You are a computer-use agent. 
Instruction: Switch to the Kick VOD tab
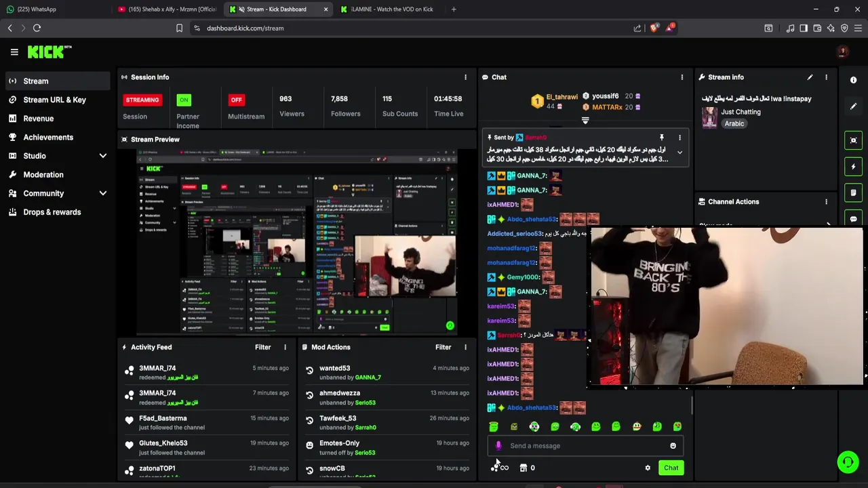(387, 9)
